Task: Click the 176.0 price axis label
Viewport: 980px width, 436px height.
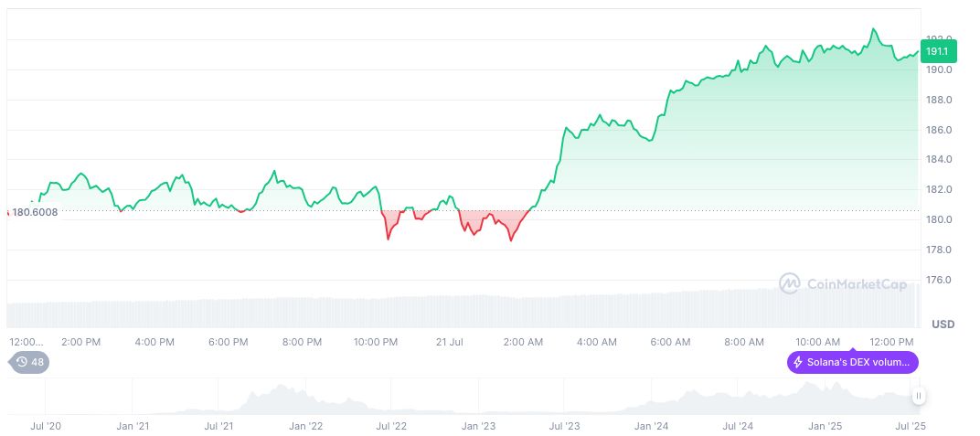Action: [940, 280]
